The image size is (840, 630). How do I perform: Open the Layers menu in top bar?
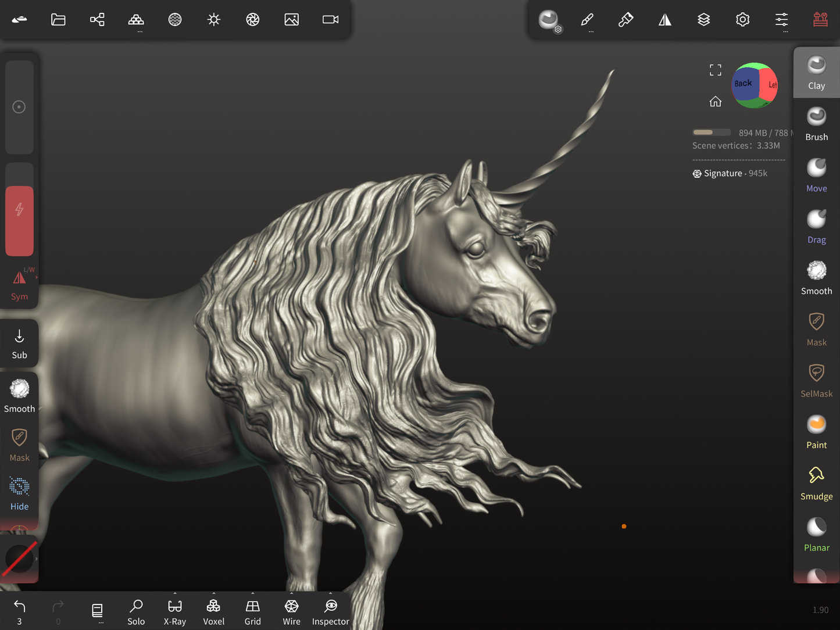click(x=703, y=20)
